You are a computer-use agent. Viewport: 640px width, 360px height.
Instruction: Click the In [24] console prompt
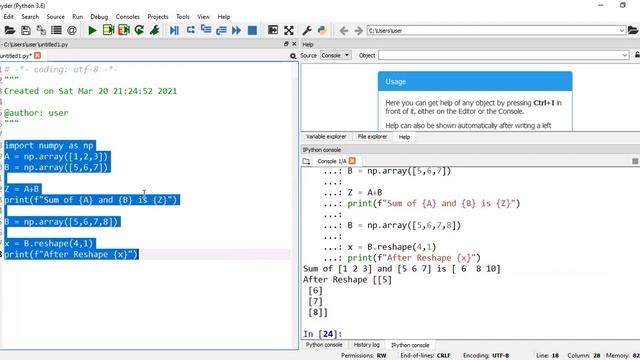[x=322, y=334]
